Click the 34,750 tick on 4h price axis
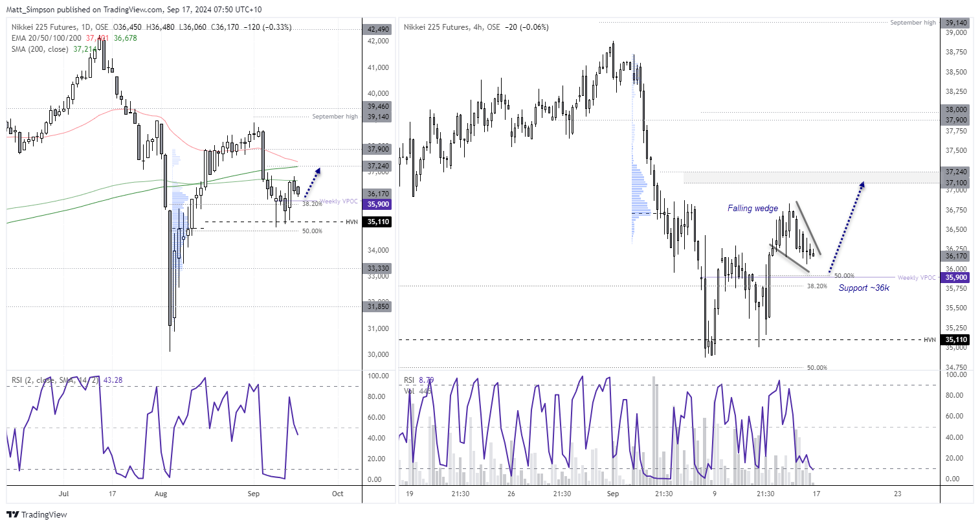The height and width of the screenshot is (526, 980). click(957, 367)
